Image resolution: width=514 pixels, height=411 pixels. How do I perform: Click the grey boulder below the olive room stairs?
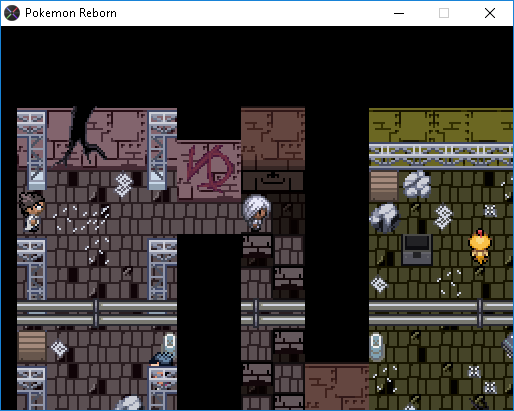384,217
